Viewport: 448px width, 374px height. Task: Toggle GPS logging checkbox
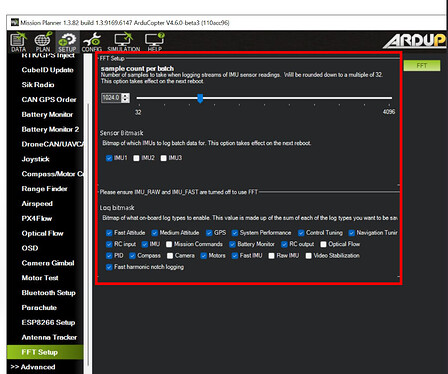tap(209, 233)
